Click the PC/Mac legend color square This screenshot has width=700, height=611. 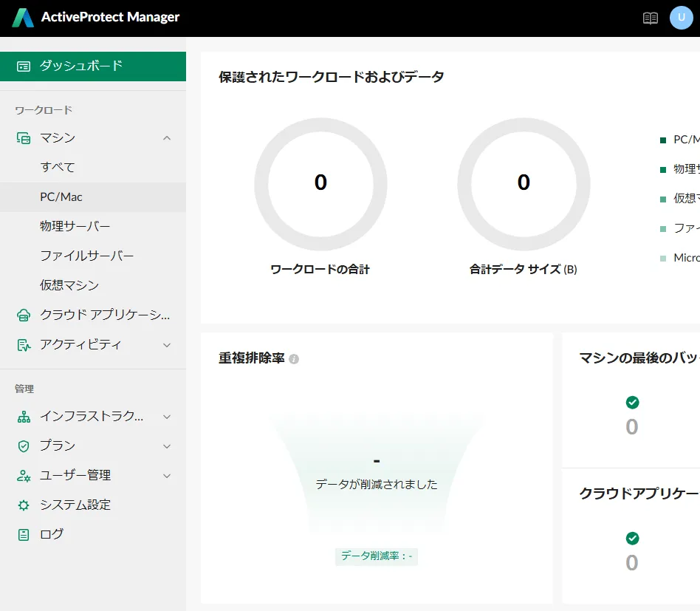(663, 140)
